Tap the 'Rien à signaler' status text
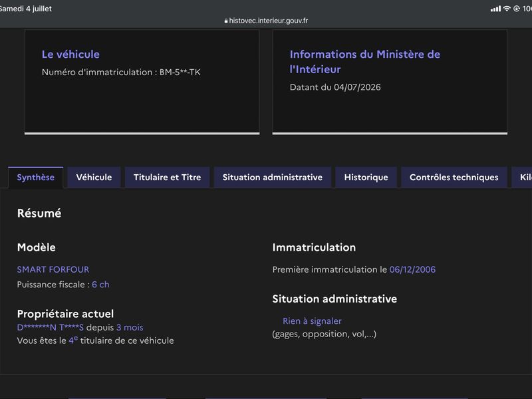Image resolution: width=532 pixels, height=399 pixels. [312, 321]
